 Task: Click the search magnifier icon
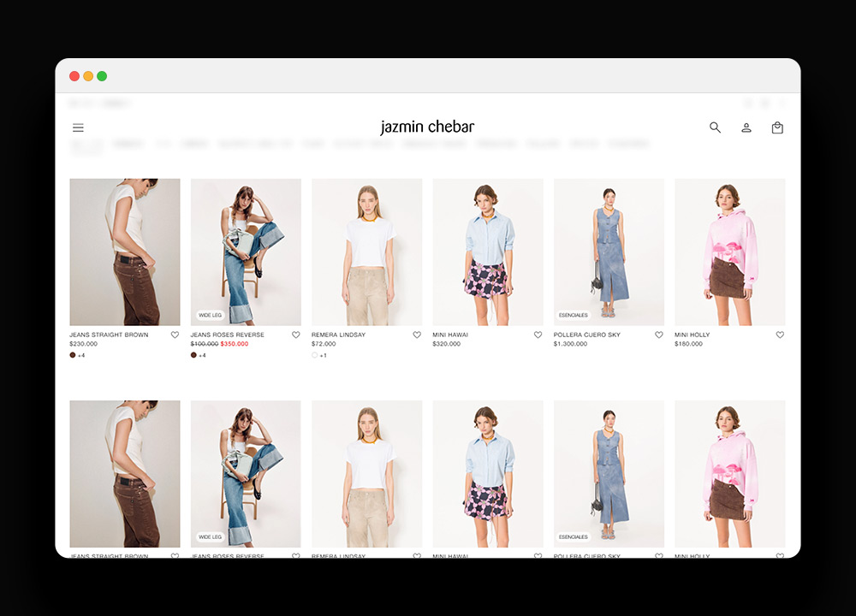715,127
